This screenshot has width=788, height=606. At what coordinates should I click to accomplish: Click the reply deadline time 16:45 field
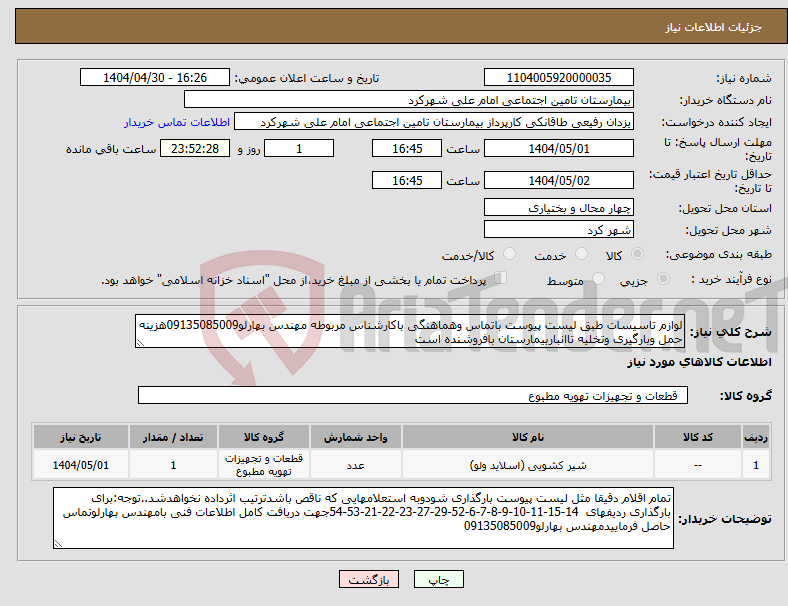407,148
